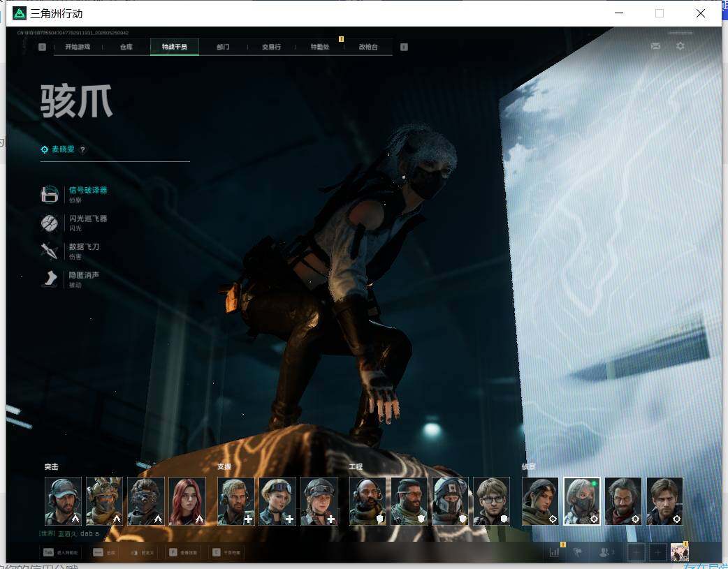
Task: Select the 工程 operator wearing glasses
Action: tap(492, 501)
